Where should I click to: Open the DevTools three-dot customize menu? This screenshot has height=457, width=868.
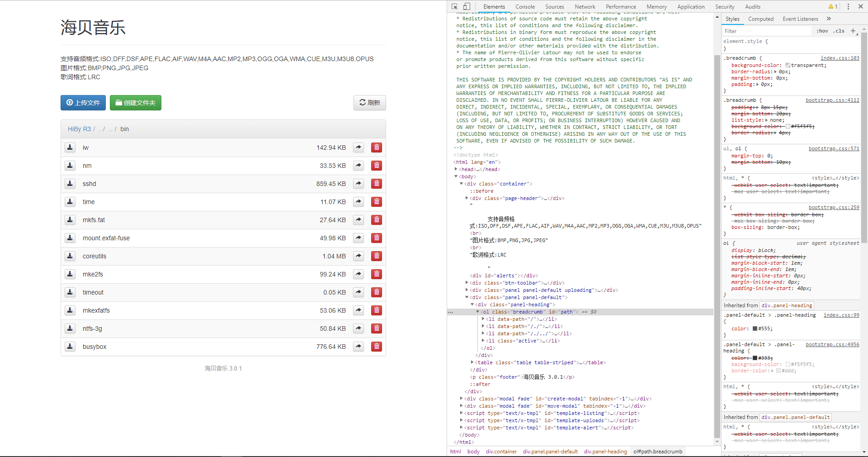coord(848,6)
